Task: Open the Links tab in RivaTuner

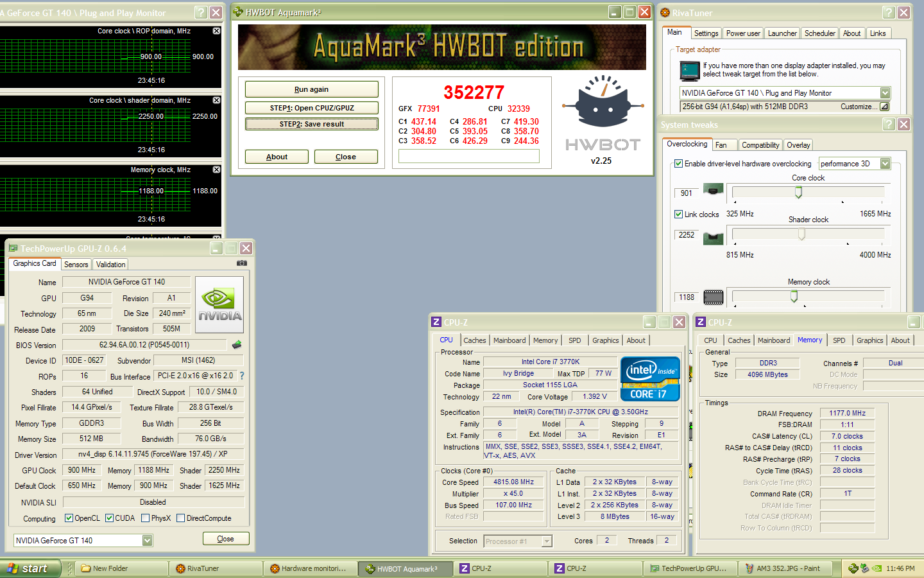Action: [x=878, y=33]
